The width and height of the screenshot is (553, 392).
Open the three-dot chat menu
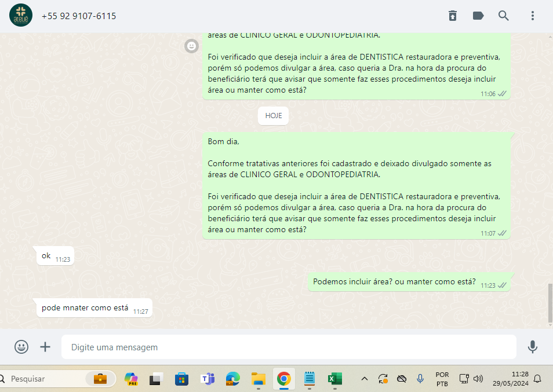(x=533, y=16)
